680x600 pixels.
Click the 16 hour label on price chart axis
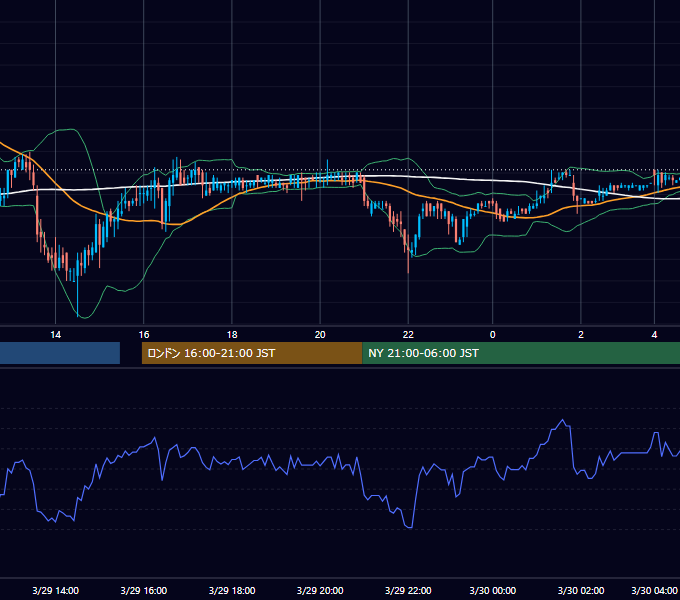pyautogui.click(x=144, y=335)
